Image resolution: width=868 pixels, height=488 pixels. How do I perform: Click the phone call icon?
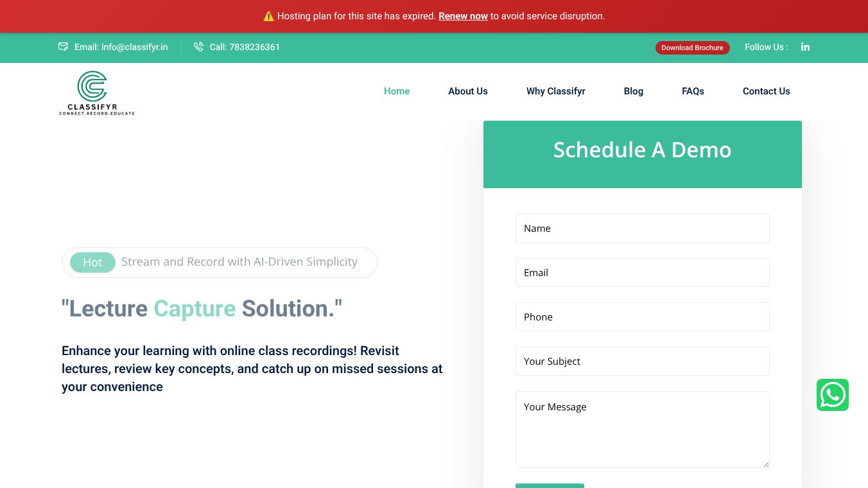pyautogui.click(x=198, y=47)
